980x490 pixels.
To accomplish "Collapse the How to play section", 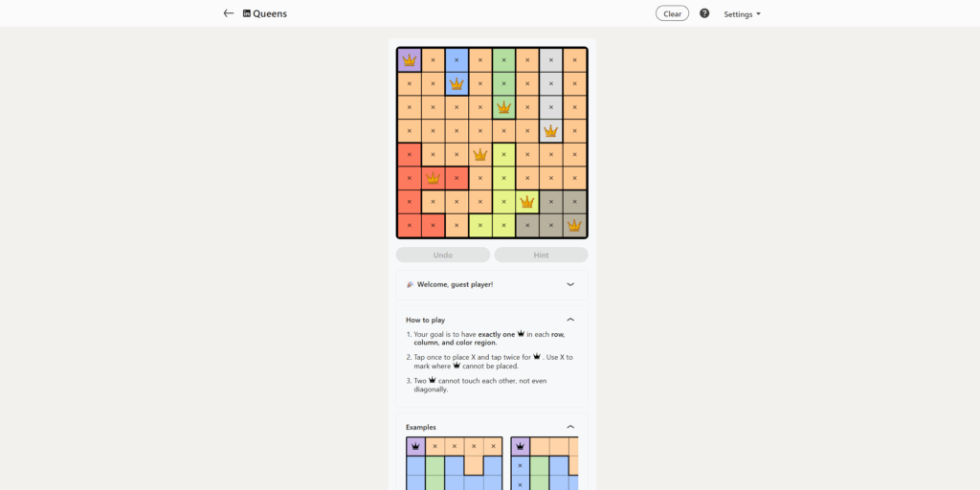I will click(x=570, y=320).
